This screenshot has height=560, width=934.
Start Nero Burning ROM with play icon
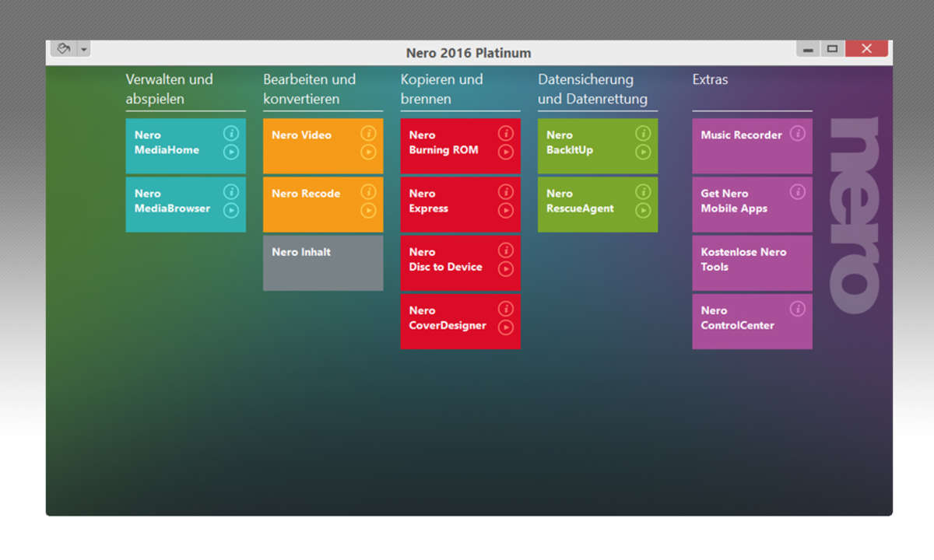click(x=506, y=152)
